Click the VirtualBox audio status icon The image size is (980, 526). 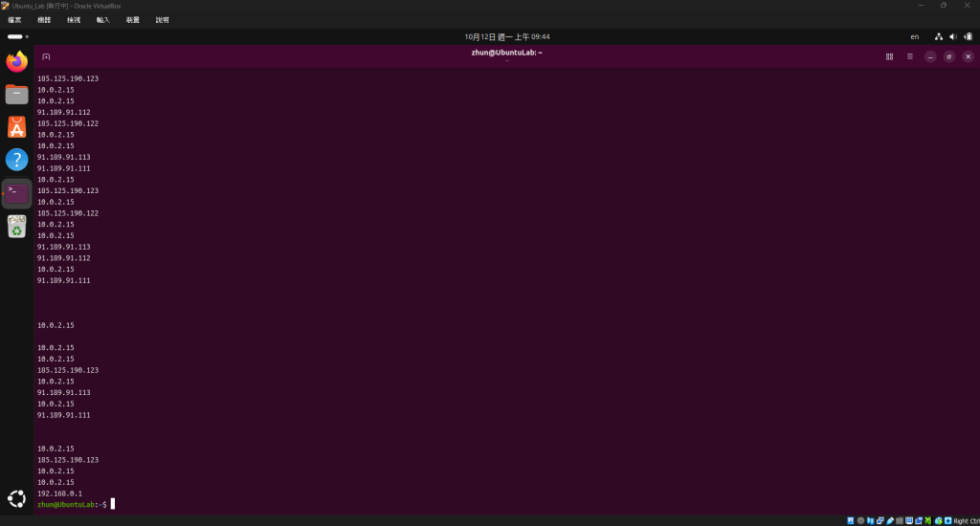click(x=871, y=520)
